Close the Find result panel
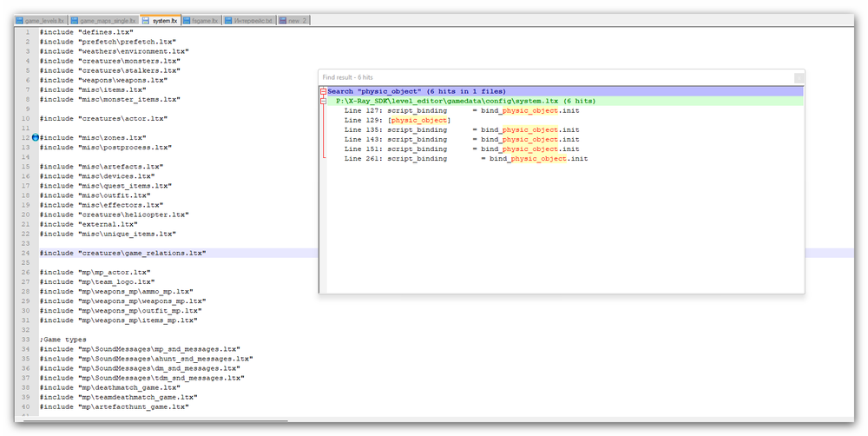Image resolution: width=868 pixels, height=436 pixels. 799,77
